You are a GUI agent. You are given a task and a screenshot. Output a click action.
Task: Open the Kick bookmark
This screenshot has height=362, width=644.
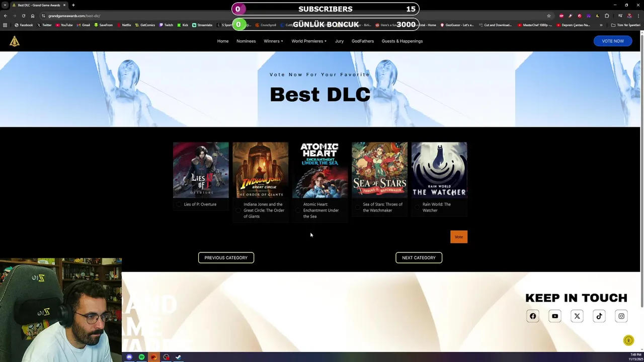click(x=183, y=25)
